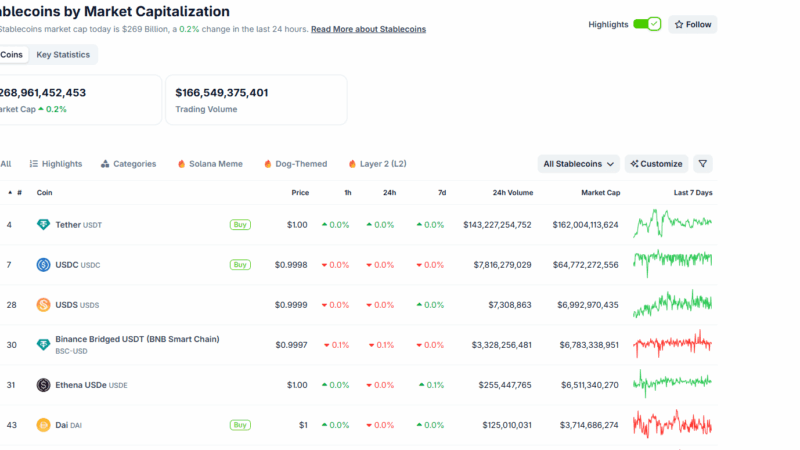Open the USDC coin name link
The width and height of the screenshot is (800, 450).
click(x=78, y=265)
